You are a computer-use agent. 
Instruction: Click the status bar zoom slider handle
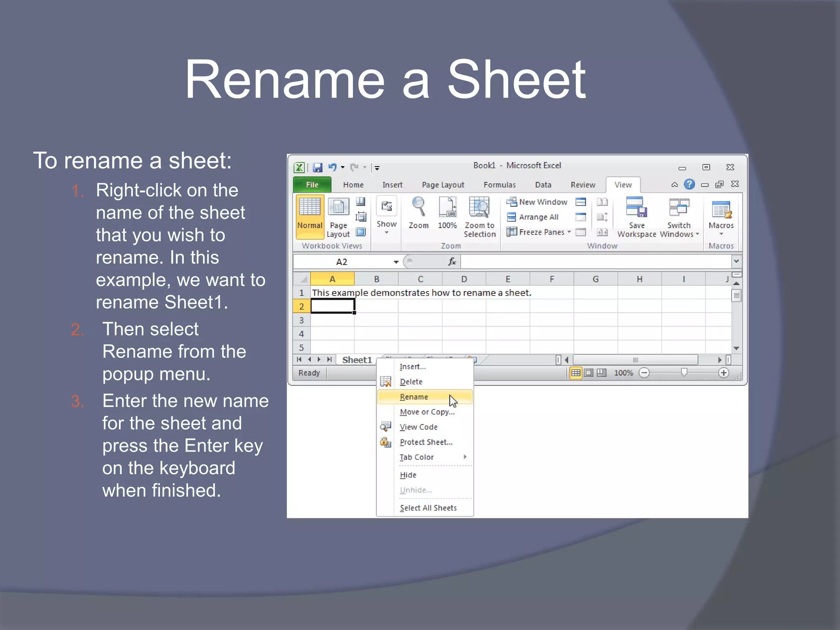coord(684,372)
